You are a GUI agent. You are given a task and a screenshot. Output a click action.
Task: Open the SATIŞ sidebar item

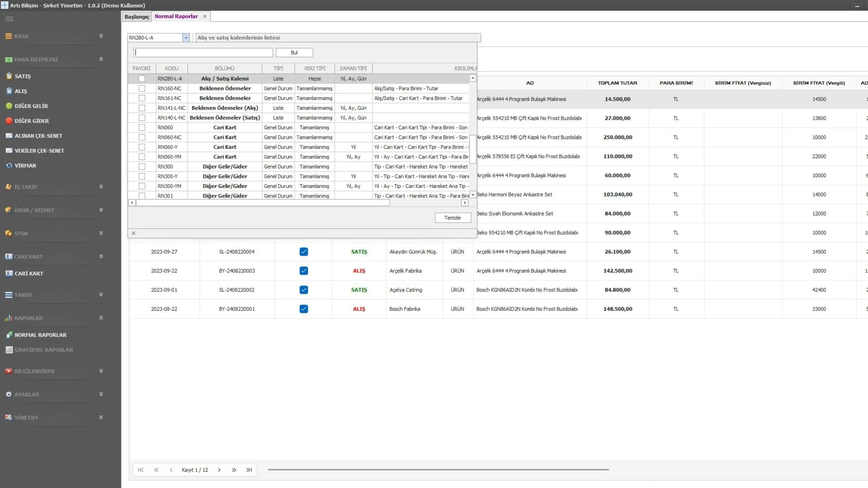coord(23,76)
